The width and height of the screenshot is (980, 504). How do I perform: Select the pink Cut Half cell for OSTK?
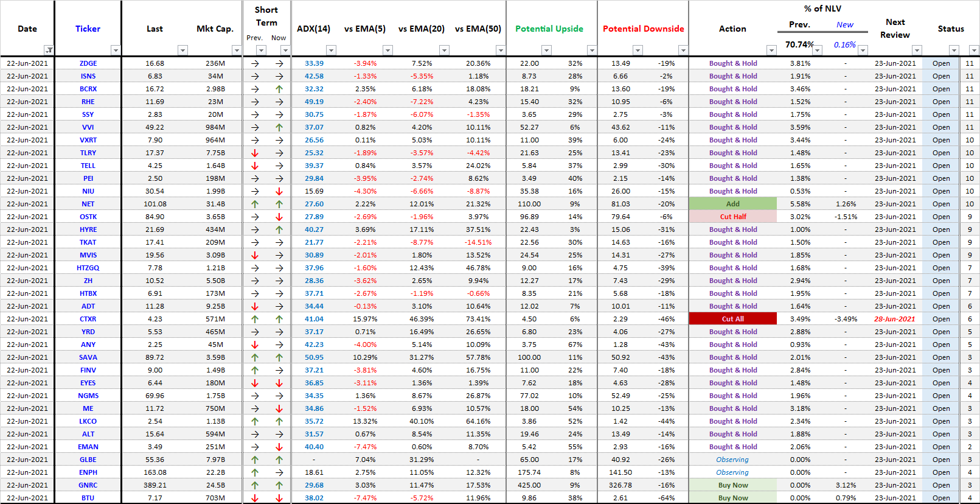[733, 217]
